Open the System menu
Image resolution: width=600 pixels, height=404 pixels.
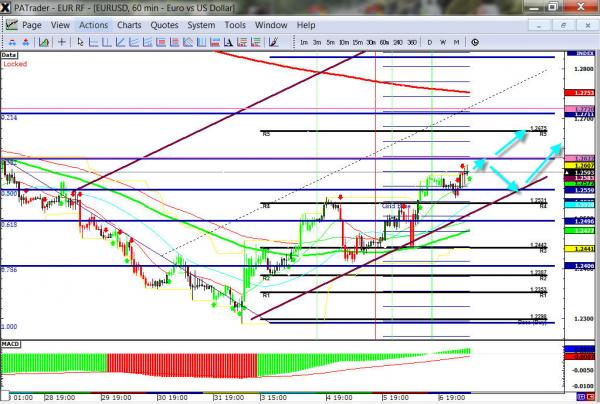click(201, 25)
